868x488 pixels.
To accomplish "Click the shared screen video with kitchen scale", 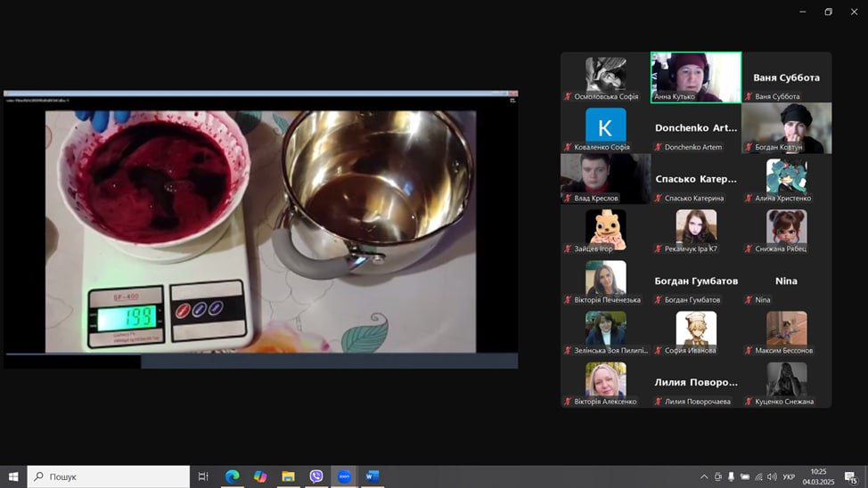I will [260, 231].
